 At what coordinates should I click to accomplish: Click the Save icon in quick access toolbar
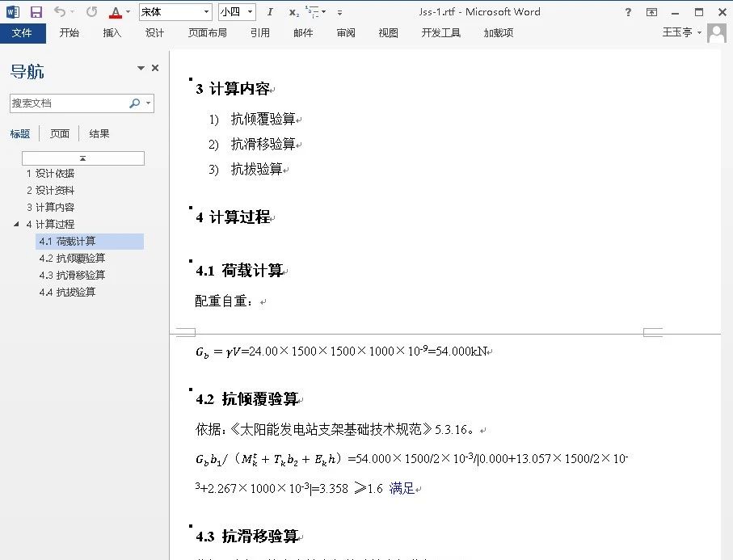tap(36, 12)
